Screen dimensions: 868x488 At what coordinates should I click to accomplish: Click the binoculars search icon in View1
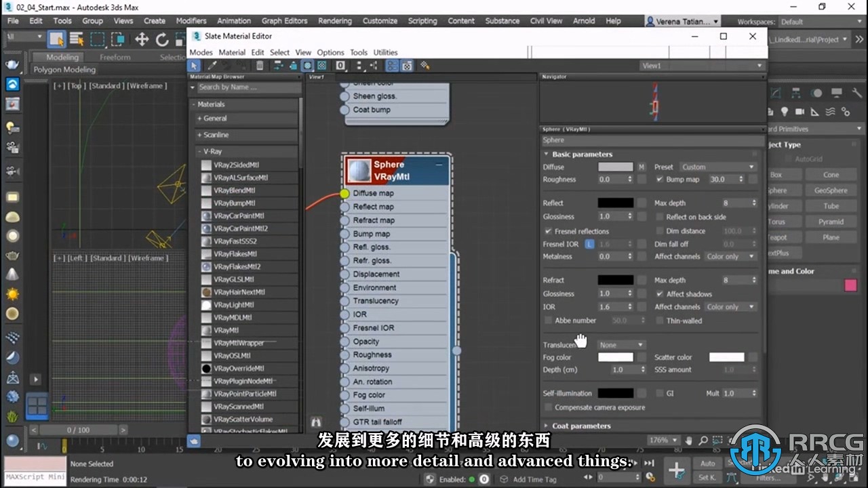[315, 422]
